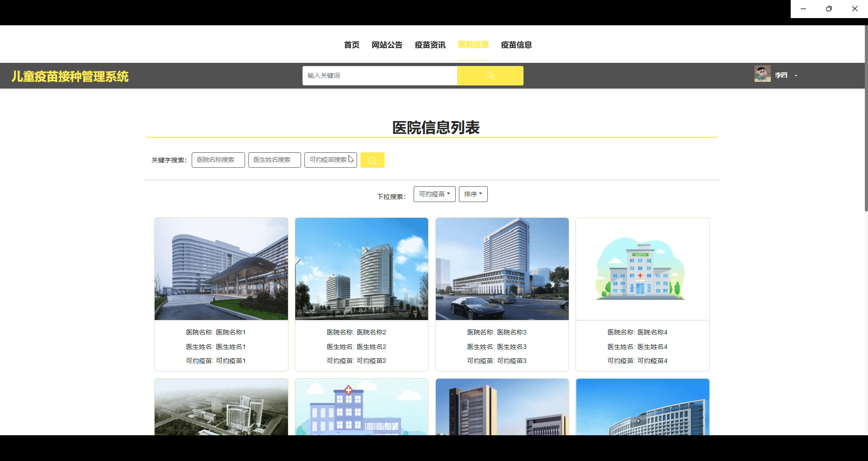Click the 儿童疫苗接种管理系统 site title
The image size is (868, 461).
(70, 76)
